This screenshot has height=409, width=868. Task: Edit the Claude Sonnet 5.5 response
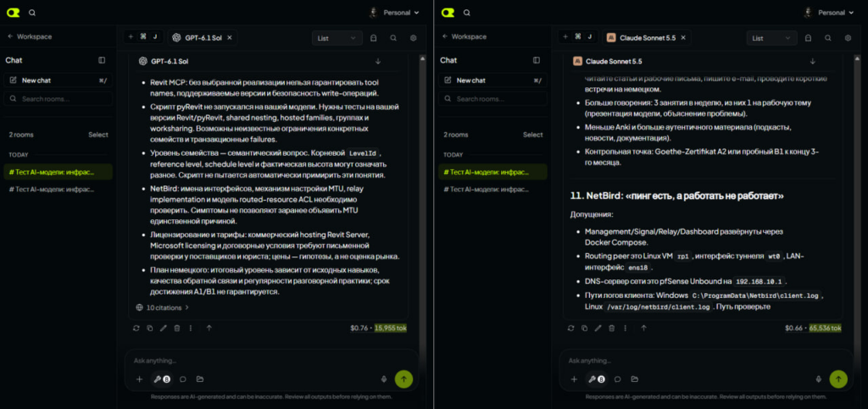tap(598, 329)
